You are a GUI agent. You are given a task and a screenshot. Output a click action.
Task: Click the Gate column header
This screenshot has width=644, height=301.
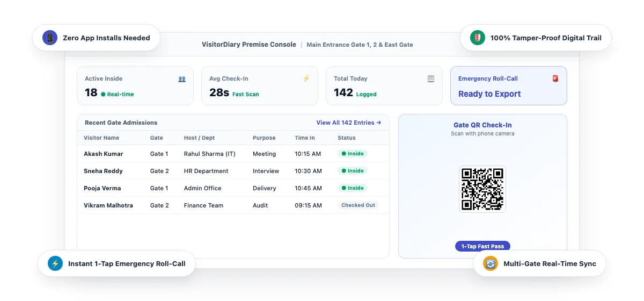157,138
